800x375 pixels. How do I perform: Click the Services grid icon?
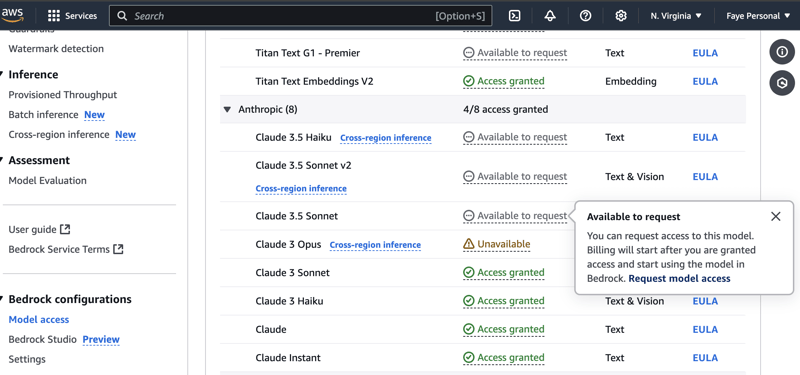point(54,16)
